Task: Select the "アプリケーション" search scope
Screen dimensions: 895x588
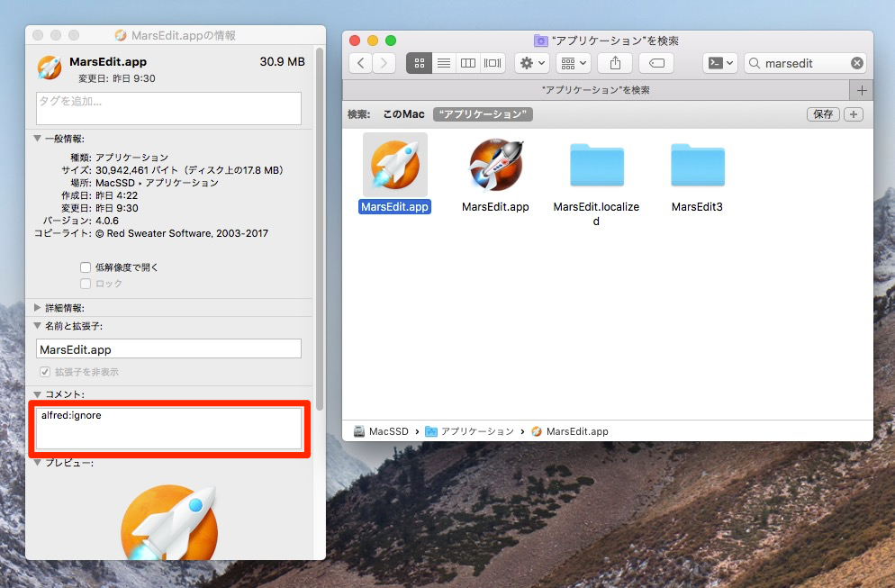Action: [483, 114]
